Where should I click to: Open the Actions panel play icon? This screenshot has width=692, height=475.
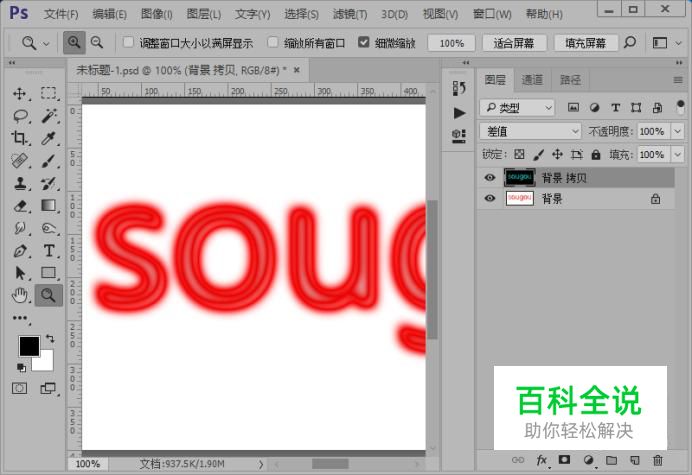[x=459, y=113]
